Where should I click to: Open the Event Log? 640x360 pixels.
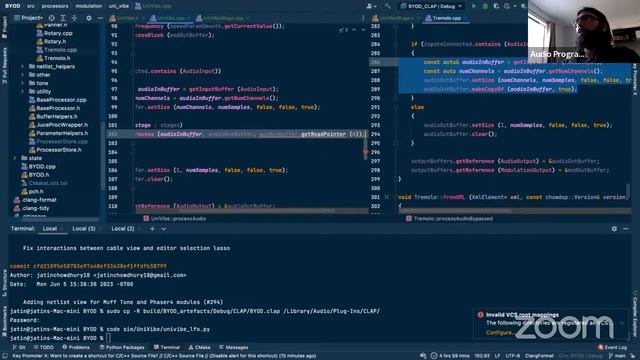612,347
